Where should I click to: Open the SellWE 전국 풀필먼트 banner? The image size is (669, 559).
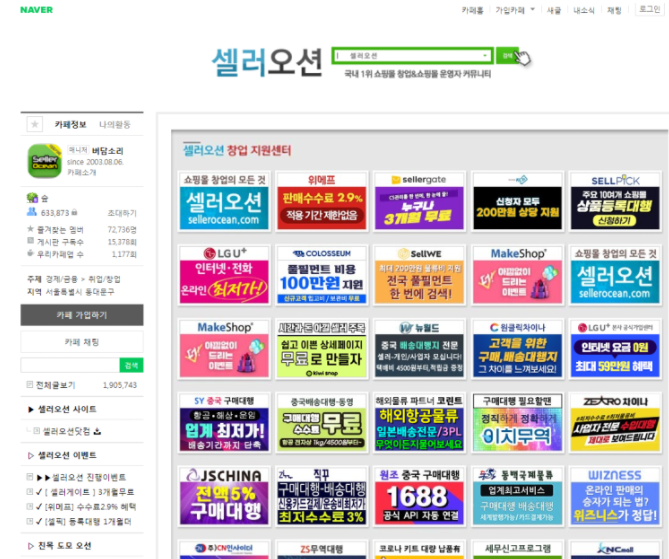[419, 275]
